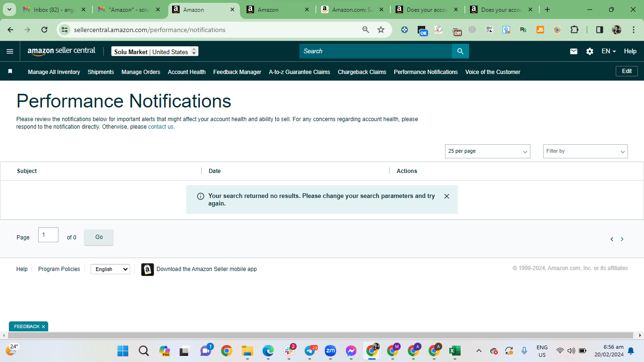Open Excel from the taskbar
644x362 pixels.
click(455, 351)
